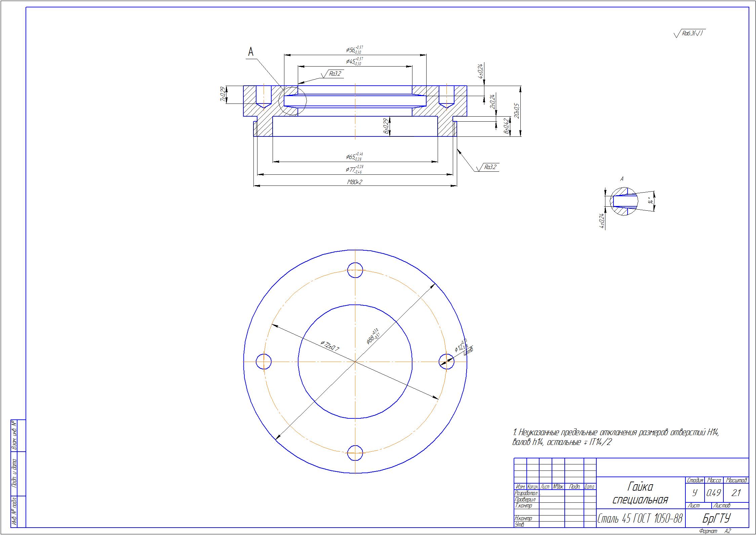Click the M80×2 thread dimension text
The height and width of the screenshot is (535, 756).
(x=355, y=182)
